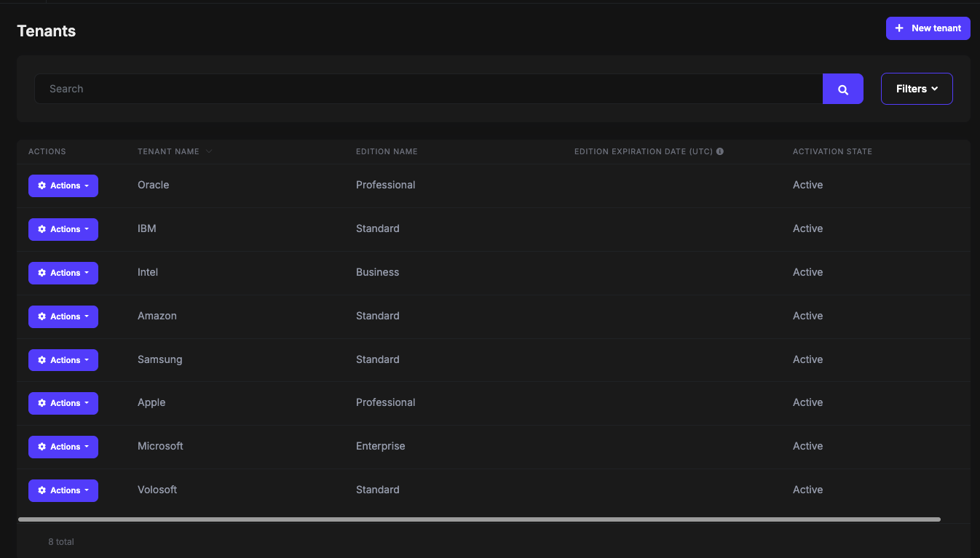Screen dimensions: 980x558
Task: Sort by Edition Name column header
Action: [387, 151]
